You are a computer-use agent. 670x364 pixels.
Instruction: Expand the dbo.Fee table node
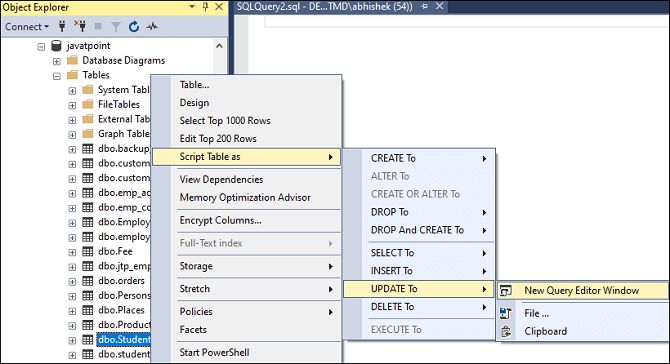[x=72, y=252]
